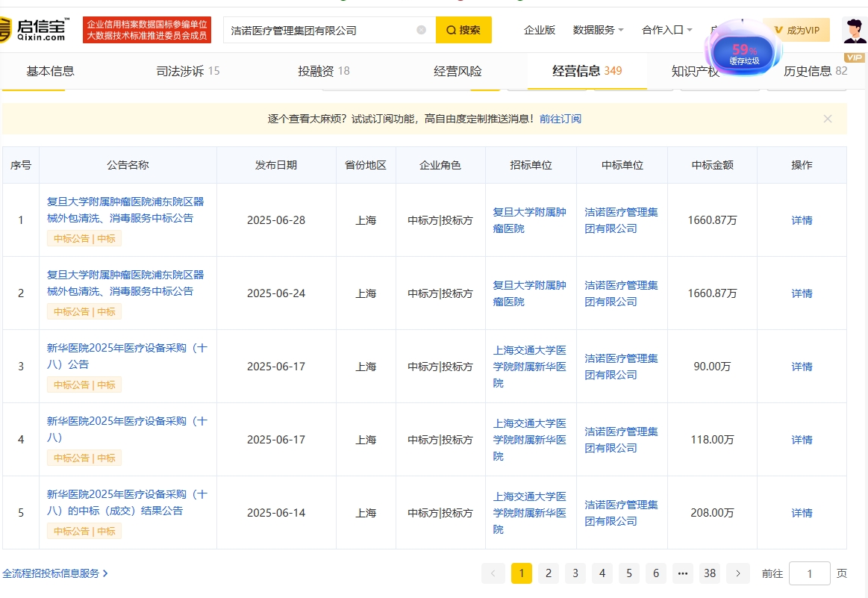Switch to the 投融资 tab

(x=323, y=71)
